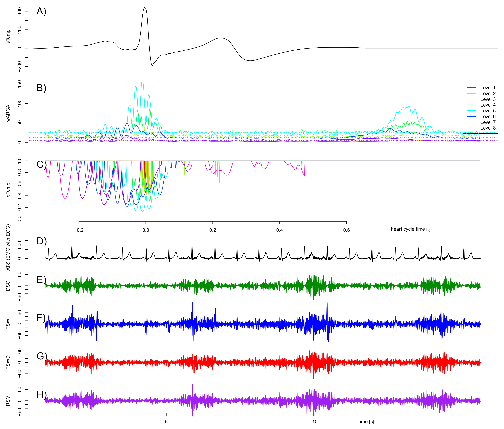
Task: Click the 0.0 tick on heart cycle axis
Action: [x=146, y=230]
